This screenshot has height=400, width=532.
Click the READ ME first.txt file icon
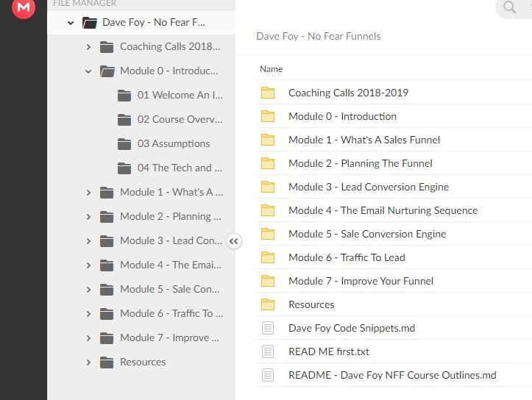point(268,351)
